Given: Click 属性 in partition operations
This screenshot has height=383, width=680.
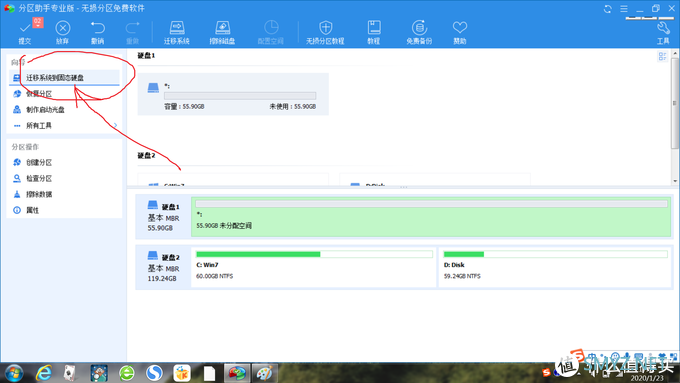Looking at the screenshot, I should tap(64, 210).
